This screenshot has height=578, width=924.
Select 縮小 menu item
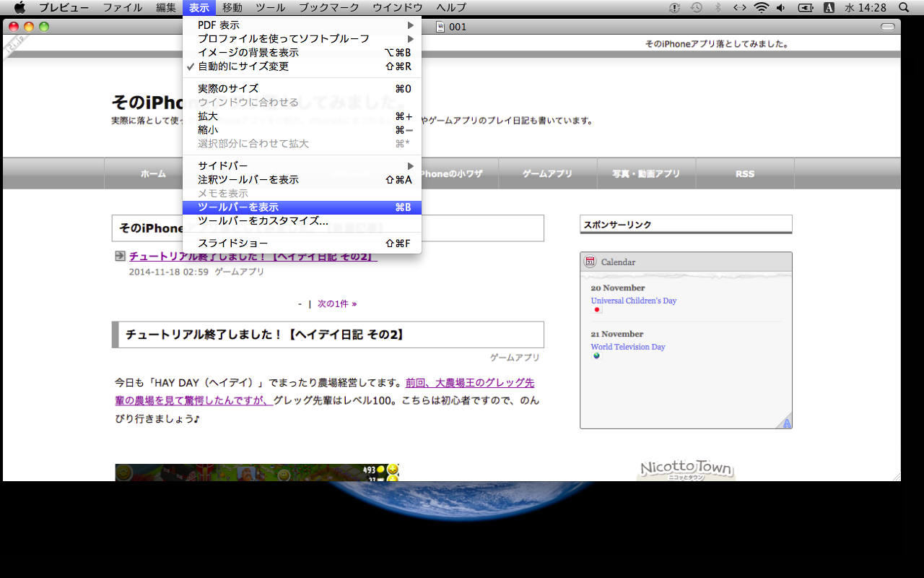tap(302, 130)
